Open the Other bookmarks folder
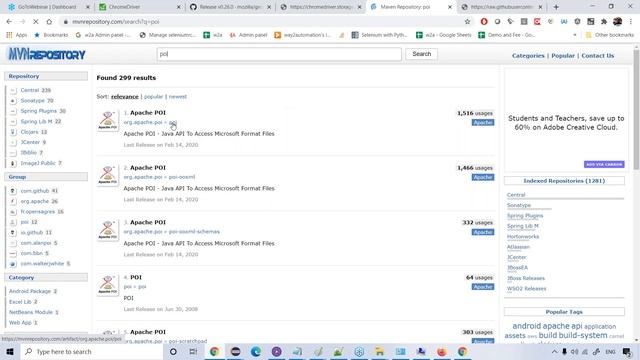Viewport: 640px width, 360px height. (x=610, y=35)
